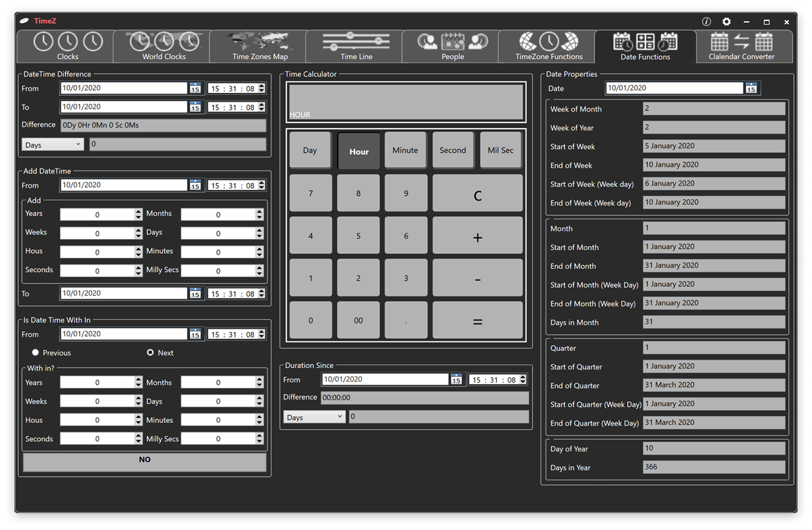Click calculator 00 key

(358, 320)
